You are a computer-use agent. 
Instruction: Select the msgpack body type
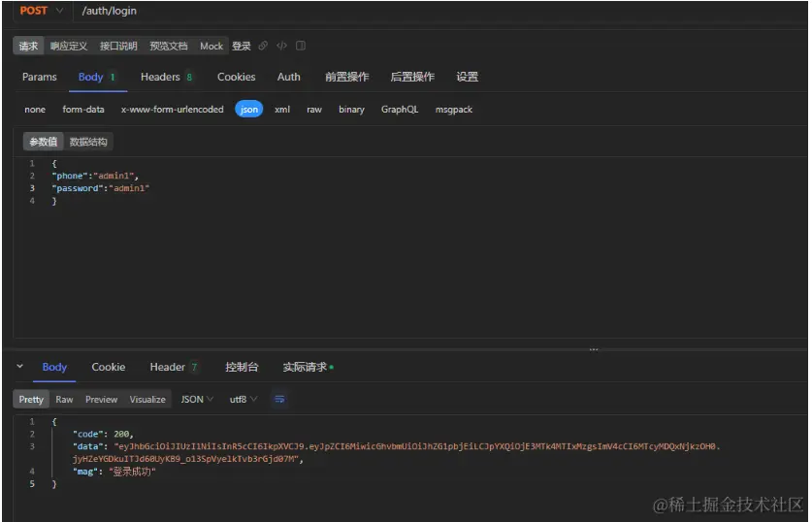[x=454, y=110]
